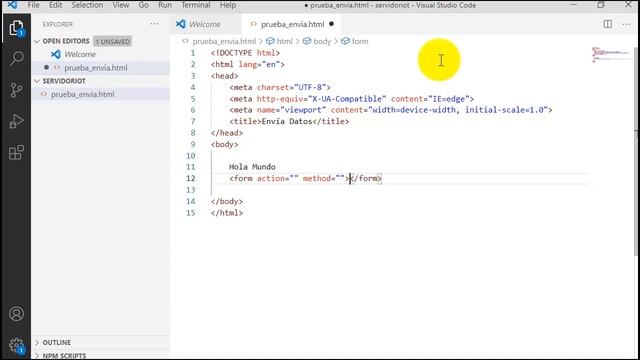Click the closing </html> tag

click(227, 213)
